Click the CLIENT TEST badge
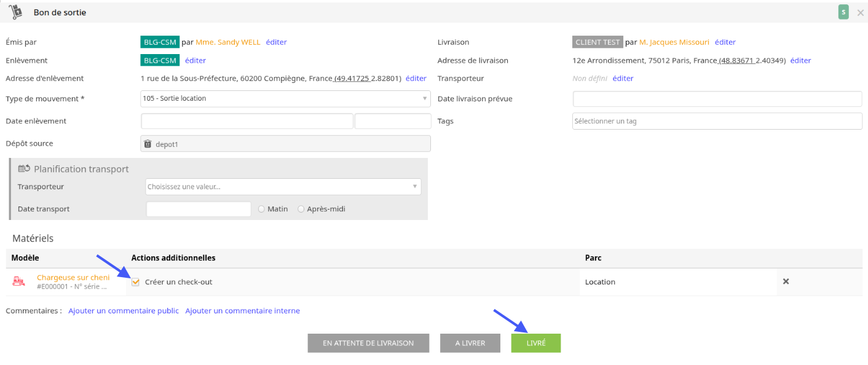The height and width of the screenshot is (365, 868). (x=598, y=42)
